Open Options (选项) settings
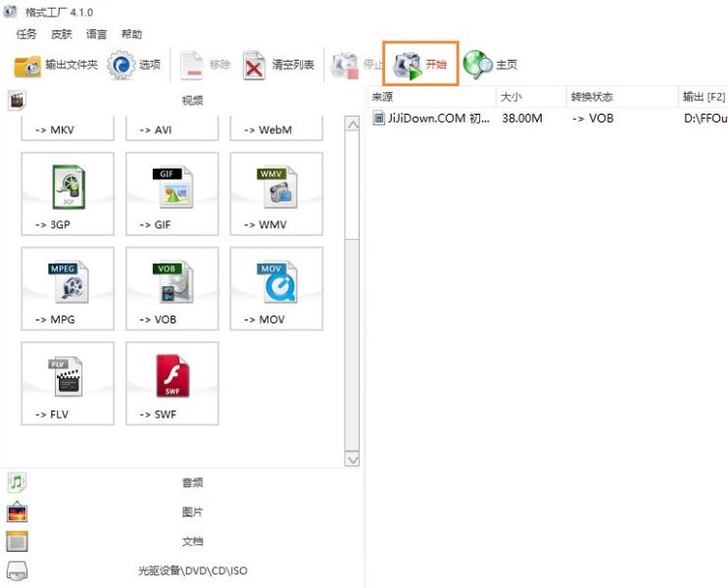The height and width of the screenshot is (588, 728). [x=134, y=66]
